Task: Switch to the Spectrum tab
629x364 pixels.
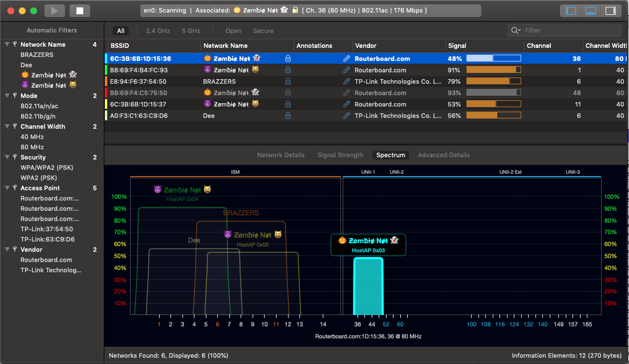Action: click(x=391, y=155)
